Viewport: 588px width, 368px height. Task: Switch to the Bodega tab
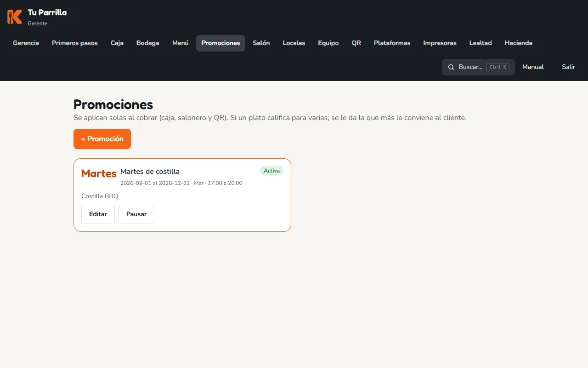coord(148,43)
